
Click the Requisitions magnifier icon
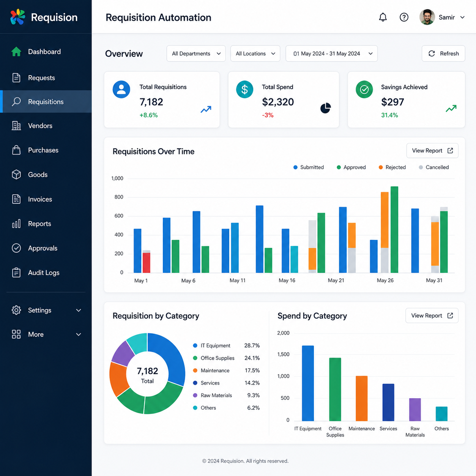16,102
